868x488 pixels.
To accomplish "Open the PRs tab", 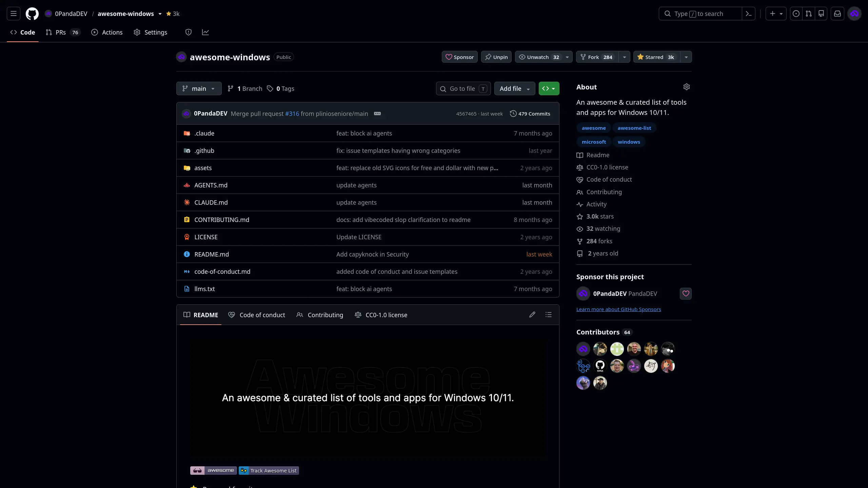I will pos(63,32).
